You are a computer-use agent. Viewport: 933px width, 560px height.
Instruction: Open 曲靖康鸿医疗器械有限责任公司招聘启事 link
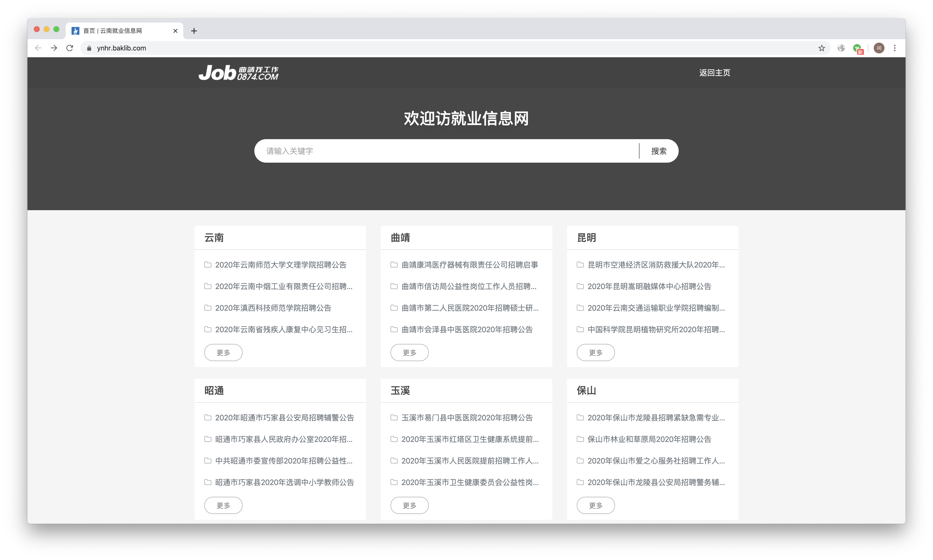pyautogui.click(x=469, y=265)
